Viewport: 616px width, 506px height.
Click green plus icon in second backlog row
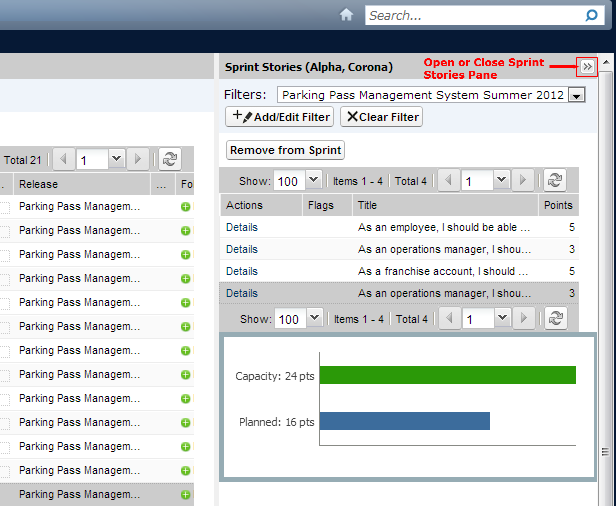(185, 231)
